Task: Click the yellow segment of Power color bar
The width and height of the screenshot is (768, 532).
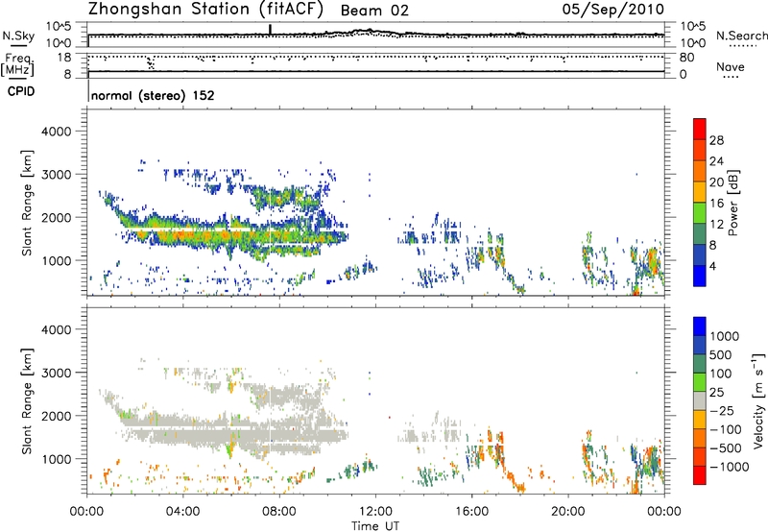Action: click(700, 191)
